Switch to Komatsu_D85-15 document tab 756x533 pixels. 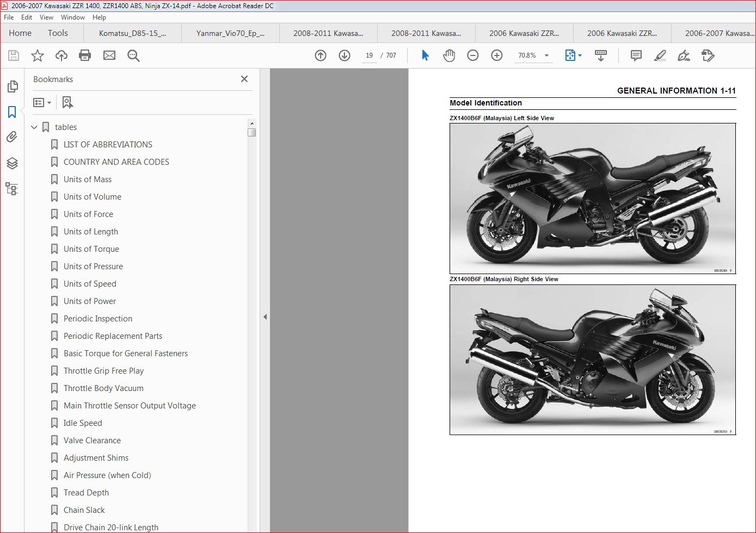tap(132, 33)
